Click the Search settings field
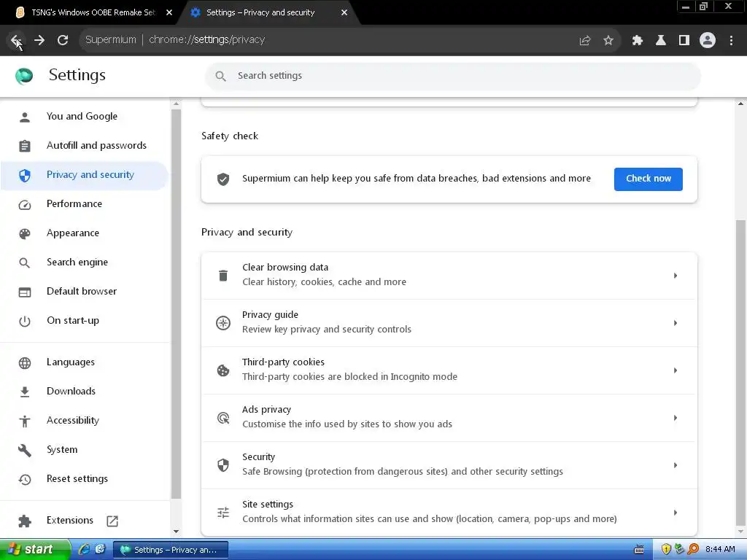The image size is (747, 560). tap(452, 76)
